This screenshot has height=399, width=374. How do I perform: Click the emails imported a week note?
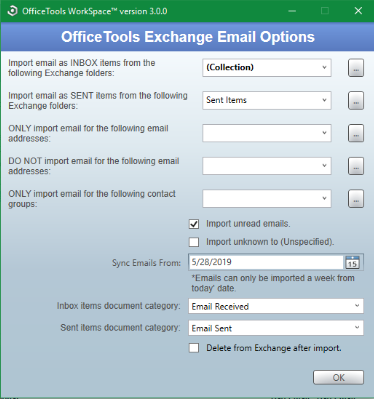click(x=273, y=283)
